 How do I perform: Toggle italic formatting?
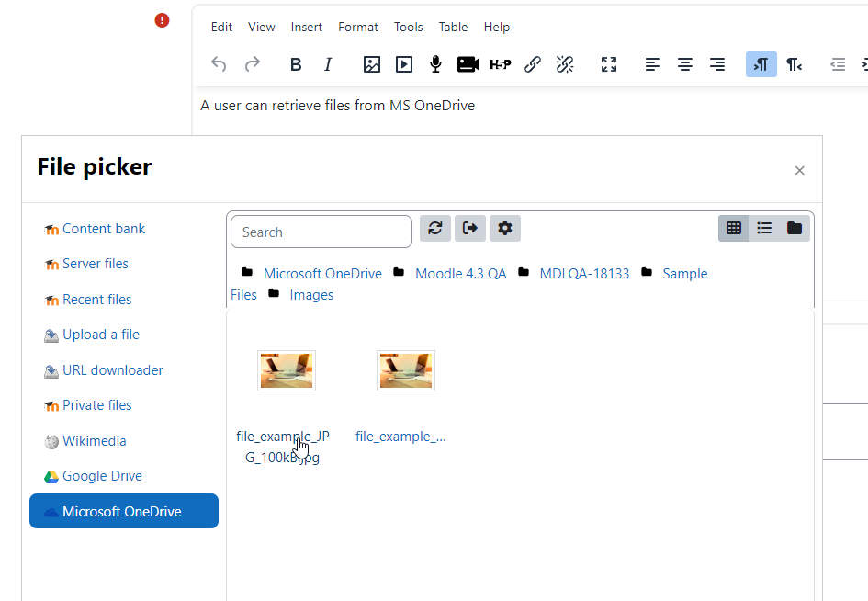pyautogui.click(x=328, y=65)
